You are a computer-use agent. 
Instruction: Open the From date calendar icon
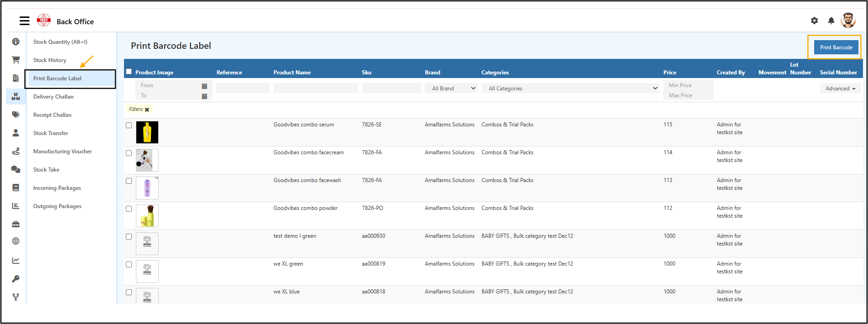(x=204, y=86)
